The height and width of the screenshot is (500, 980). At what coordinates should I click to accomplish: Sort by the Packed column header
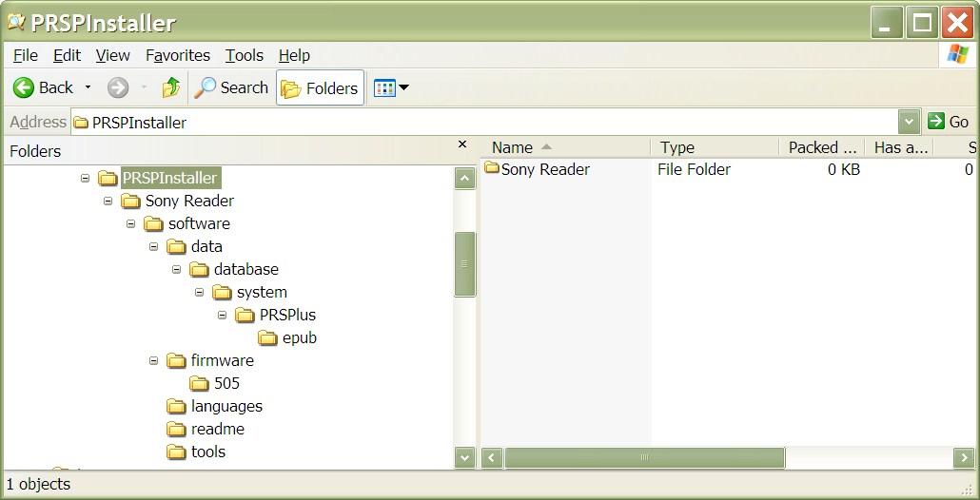(822, 148)
